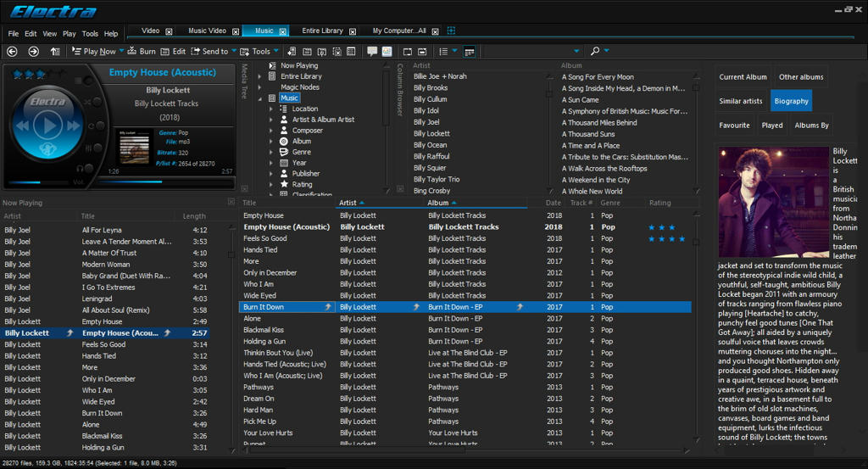868x469 pixels.
Task: Select the Biography button
Action: tap(791, 101)
